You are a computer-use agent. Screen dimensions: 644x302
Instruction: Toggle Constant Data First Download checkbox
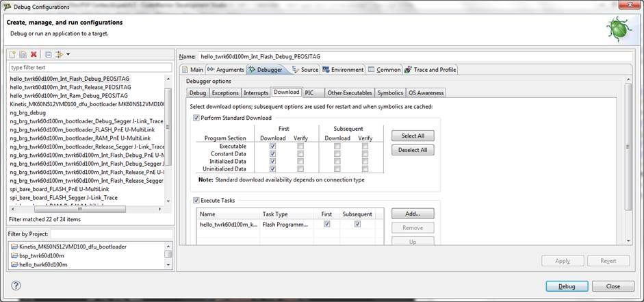272,153
